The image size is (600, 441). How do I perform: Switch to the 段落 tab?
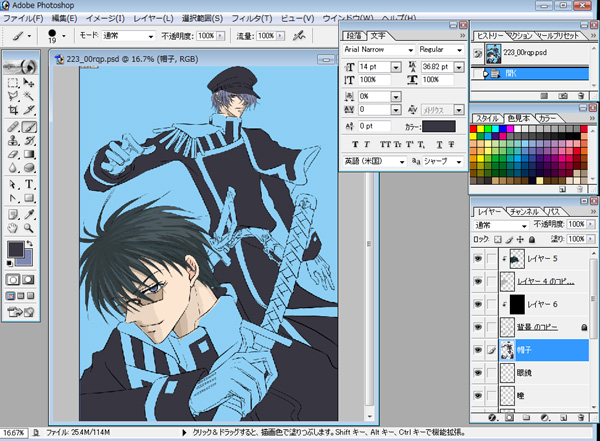[354, 36]
